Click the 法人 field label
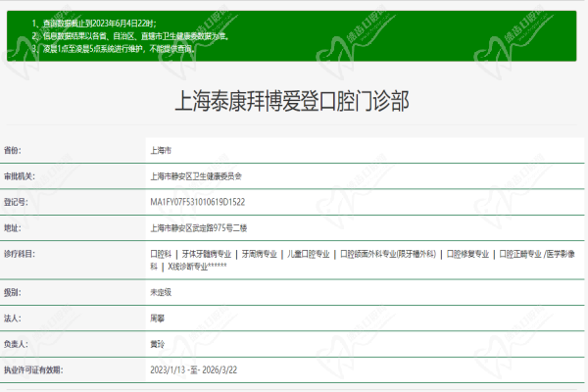588x392 pixels. coord(13,318)
